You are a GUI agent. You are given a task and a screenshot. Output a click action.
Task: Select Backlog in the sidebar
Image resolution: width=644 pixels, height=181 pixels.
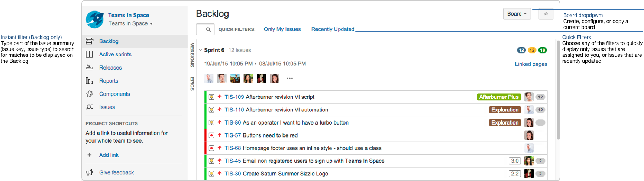tap(109, 41)
